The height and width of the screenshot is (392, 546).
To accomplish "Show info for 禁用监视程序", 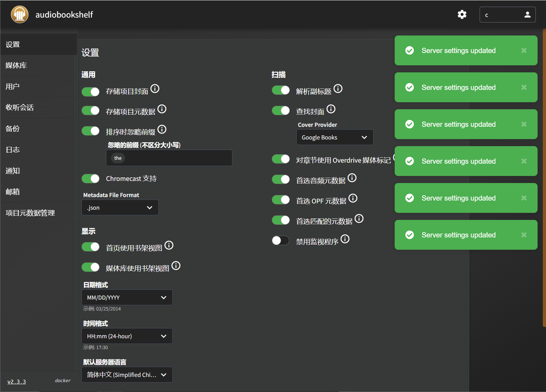I will 345,239.
